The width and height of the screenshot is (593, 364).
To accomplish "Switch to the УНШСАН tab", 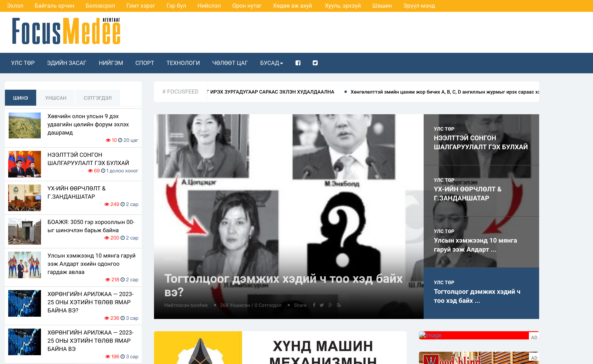I will (x=56, y=98).
